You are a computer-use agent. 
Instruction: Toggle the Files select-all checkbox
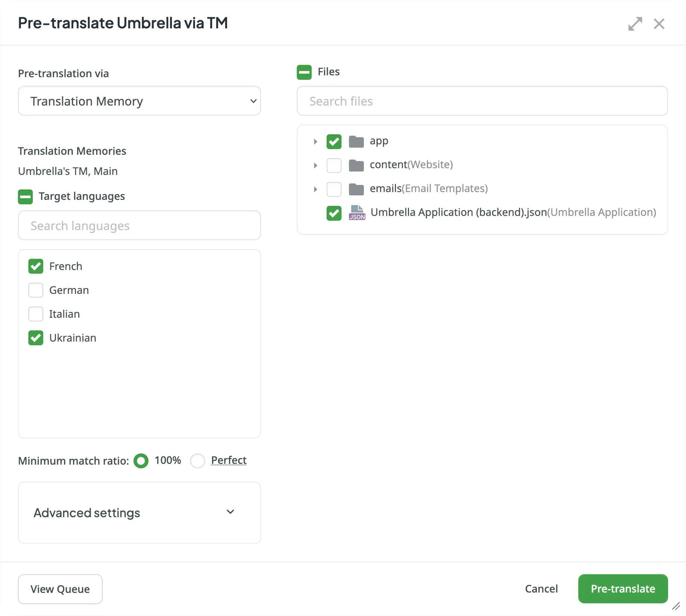[304, 72]
